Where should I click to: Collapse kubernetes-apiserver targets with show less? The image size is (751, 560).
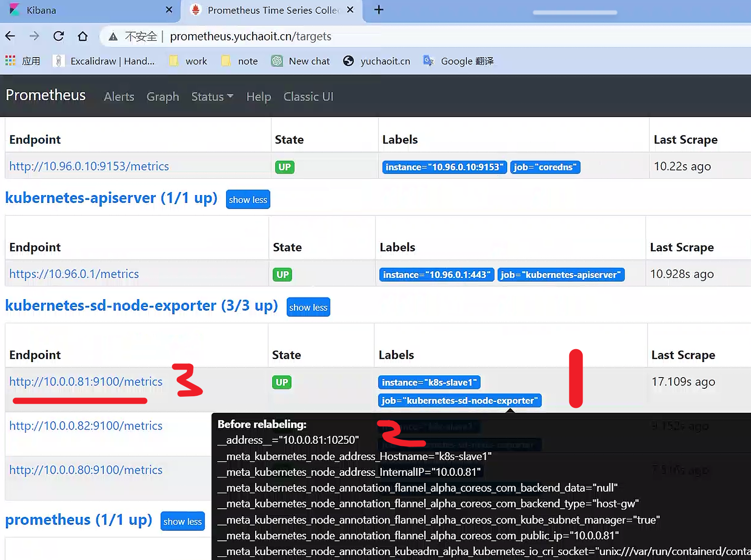pos(248,200)
